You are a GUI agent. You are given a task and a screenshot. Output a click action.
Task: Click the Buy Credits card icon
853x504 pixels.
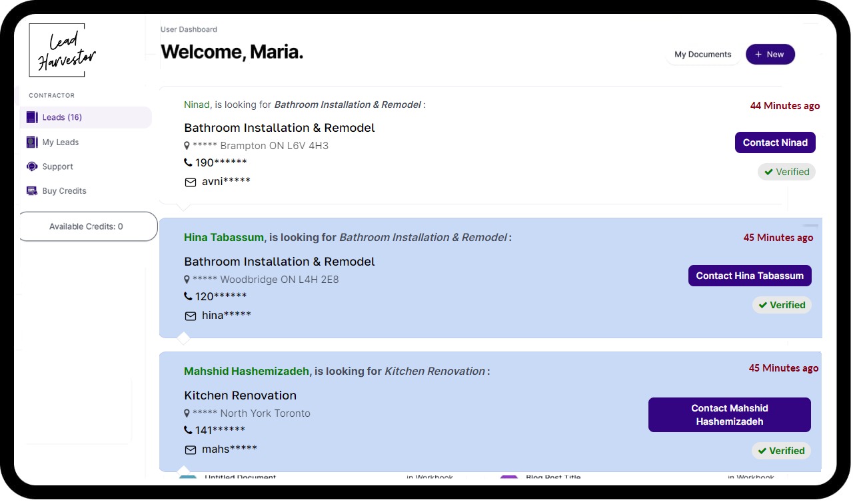(32, 190)
